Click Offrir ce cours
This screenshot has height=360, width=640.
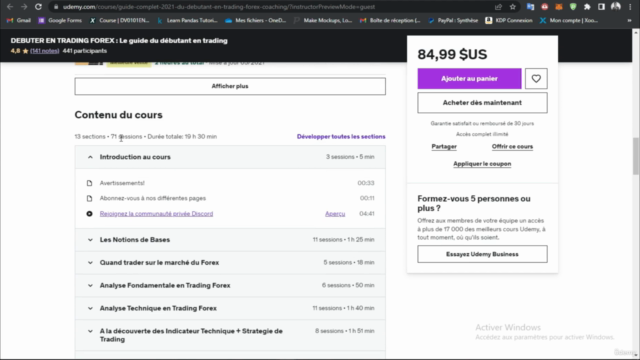point(512,147)
